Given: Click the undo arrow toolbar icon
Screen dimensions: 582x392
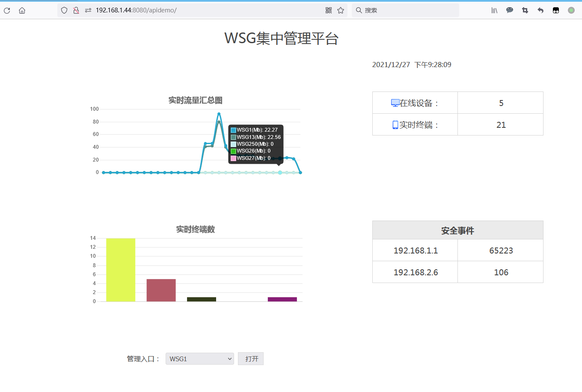Looking at the screenshot, I should (x=540, y=10).
